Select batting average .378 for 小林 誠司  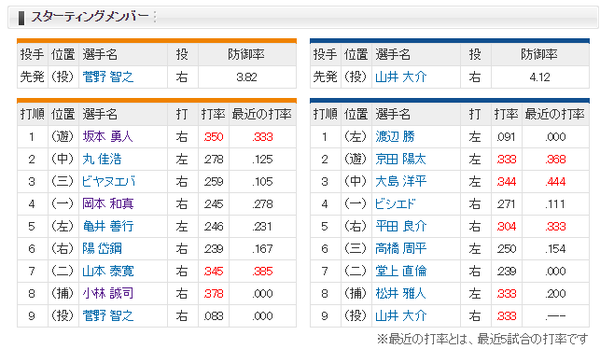214,294
